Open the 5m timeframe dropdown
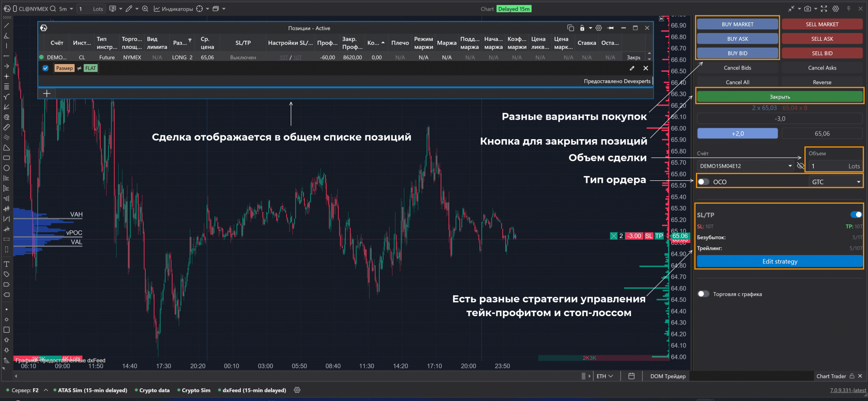Screen dimensions: 868x401 (x=66, y=9)
